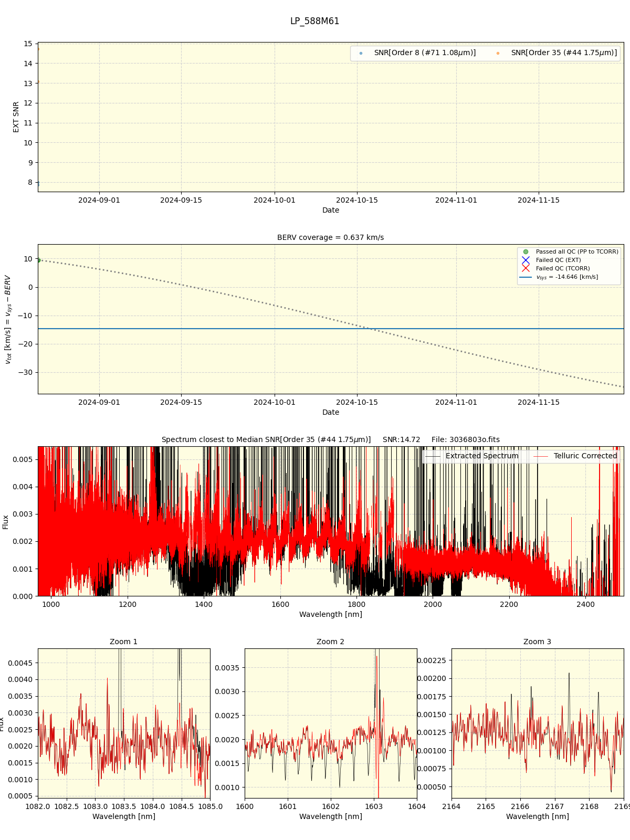Viewport: 630px width, 840px height.
Task: Click the Zoom 1 subplot title
Action: click(x=123, y=642)
